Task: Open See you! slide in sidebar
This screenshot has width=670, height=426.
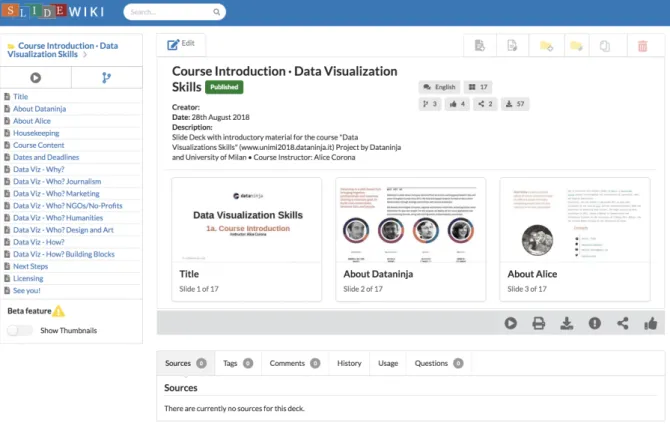Action: click(26, 291)
